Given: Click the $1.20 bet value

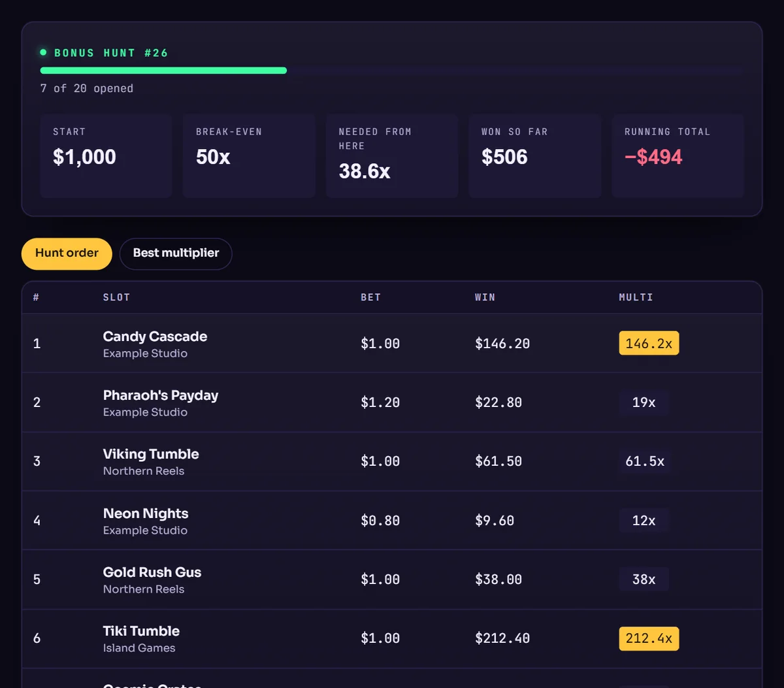Looking at the screenshot, I should coord(380,402).
